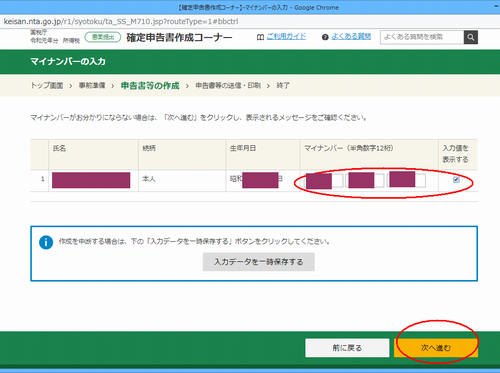Click the blue information icon in the notice box
Screen dimensions: 500x373
tap(46, 242)
